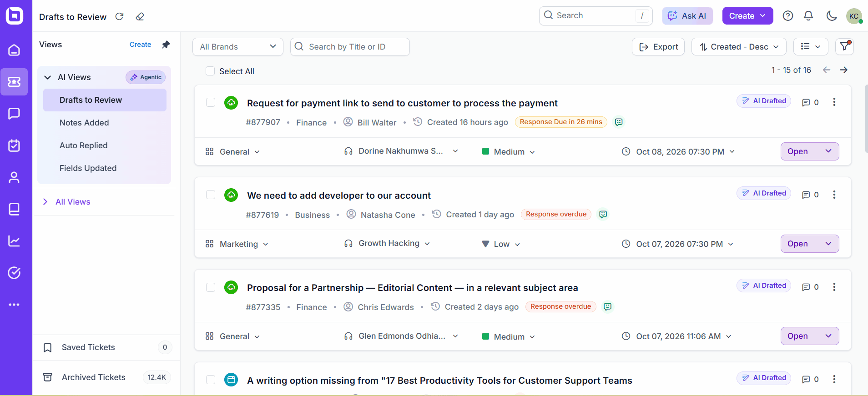Open the contacts person icon in sidebar

pyautogui.click(x=14, y=177)
